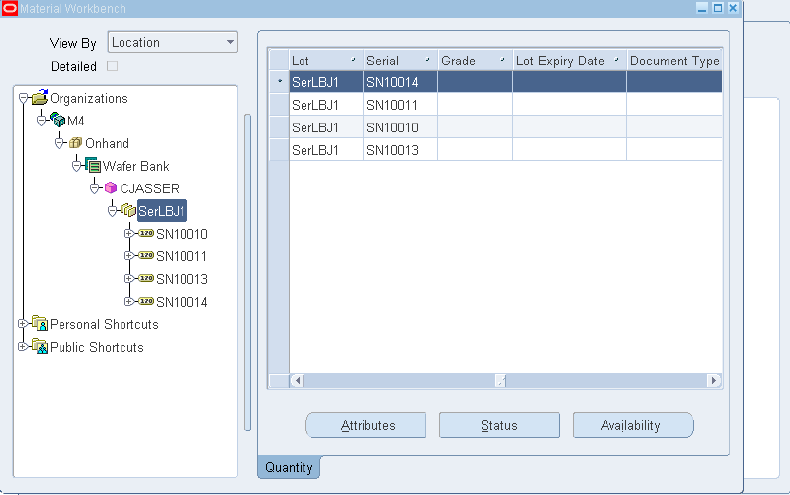The height and width of the screenshot is (495, 790).
Task: Click the Status button
Action: pos(499,425)
